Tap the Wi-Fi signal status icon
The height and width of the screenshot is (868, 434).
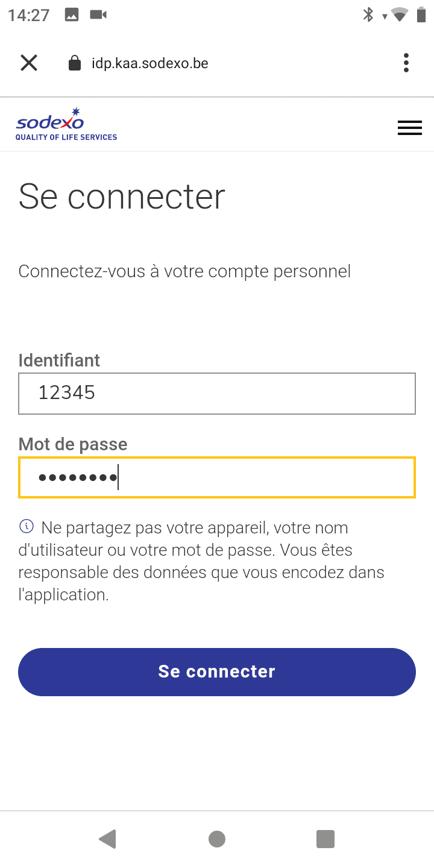pyautogui.click(x=399, y=15)
